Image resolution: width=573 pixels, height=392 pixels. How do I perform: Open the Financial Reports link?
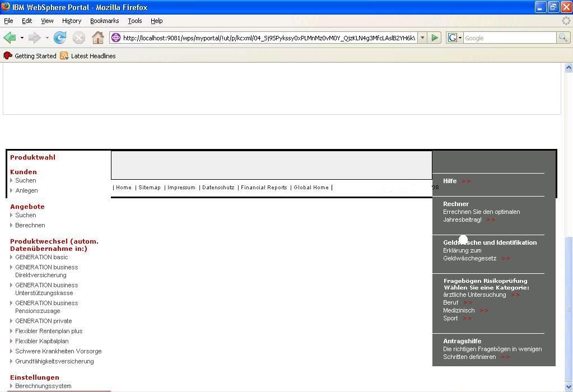pyautogui.click(x=264, y=188)
